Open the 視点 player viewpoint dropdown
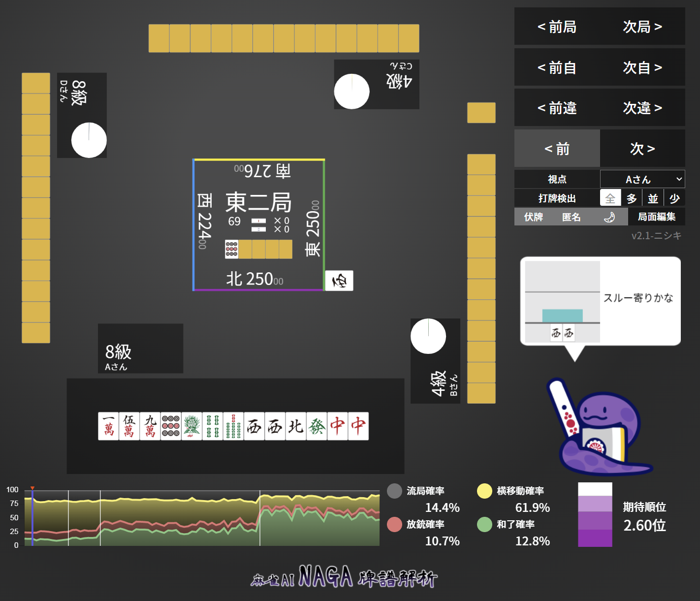 pos(642,179)
